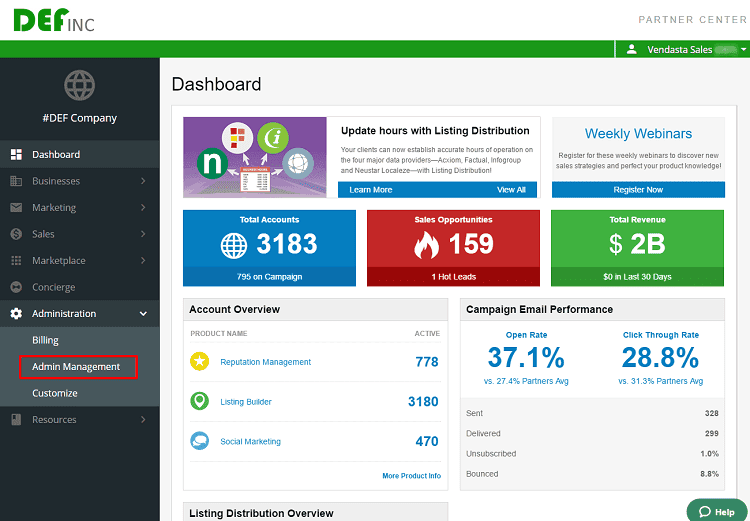The height and width of the screenshot is (521, 750).
Task: Click the Listing Builder pin icon
Action: click(x=199, y=401)
